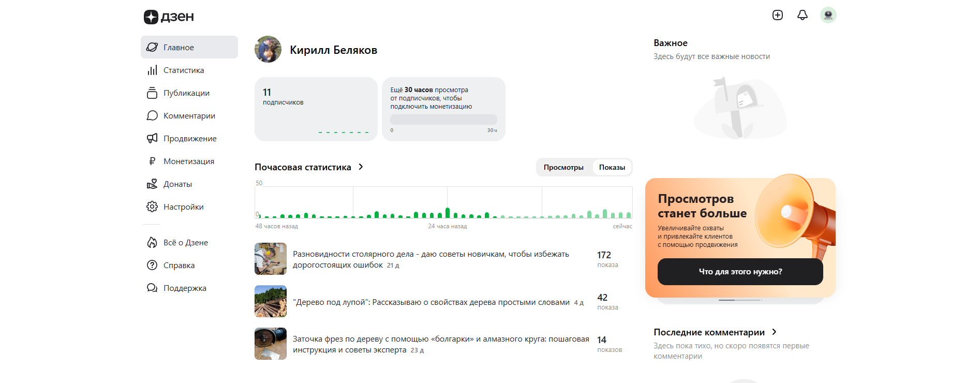Switch chart to Показы
Screen dimensions: 980x383
(x=612, y=167)
